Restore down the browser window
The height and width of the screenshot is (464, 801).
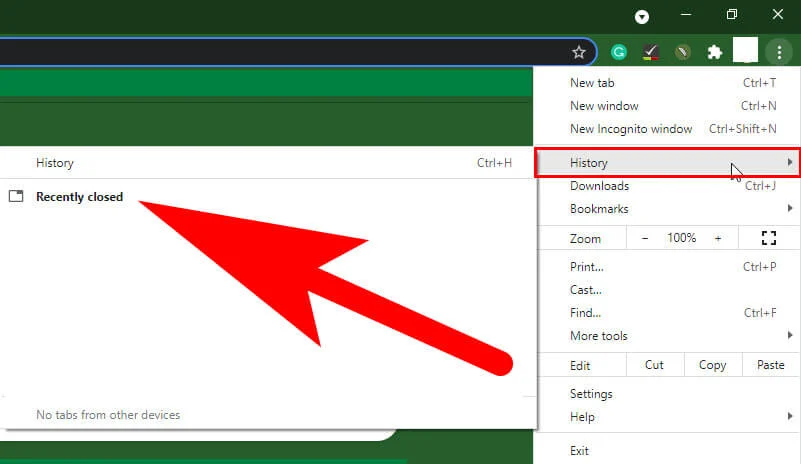click(732, 14)
